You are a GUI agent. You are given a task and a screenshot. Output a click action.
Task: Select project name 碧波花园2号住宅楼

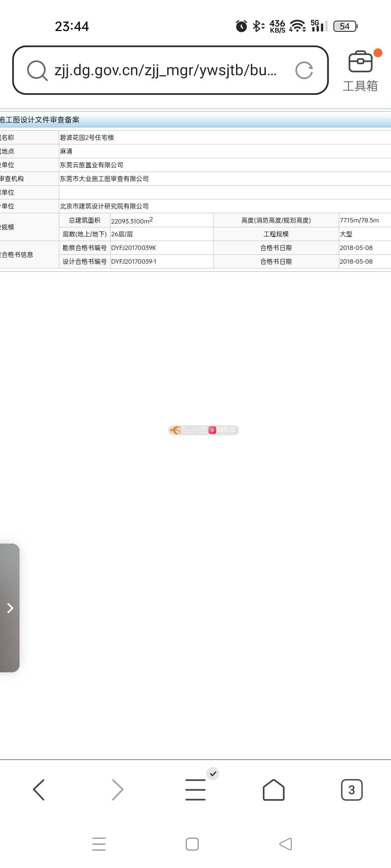point(87,137)
